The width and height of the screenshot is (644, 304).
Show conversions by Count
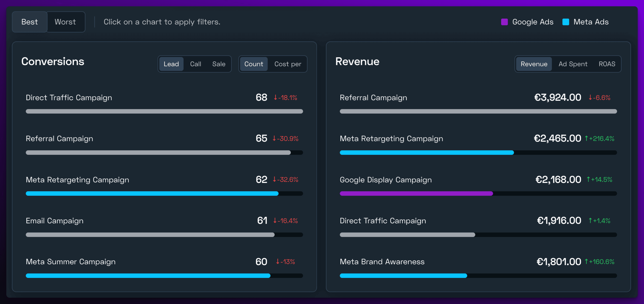coord(253,64)
